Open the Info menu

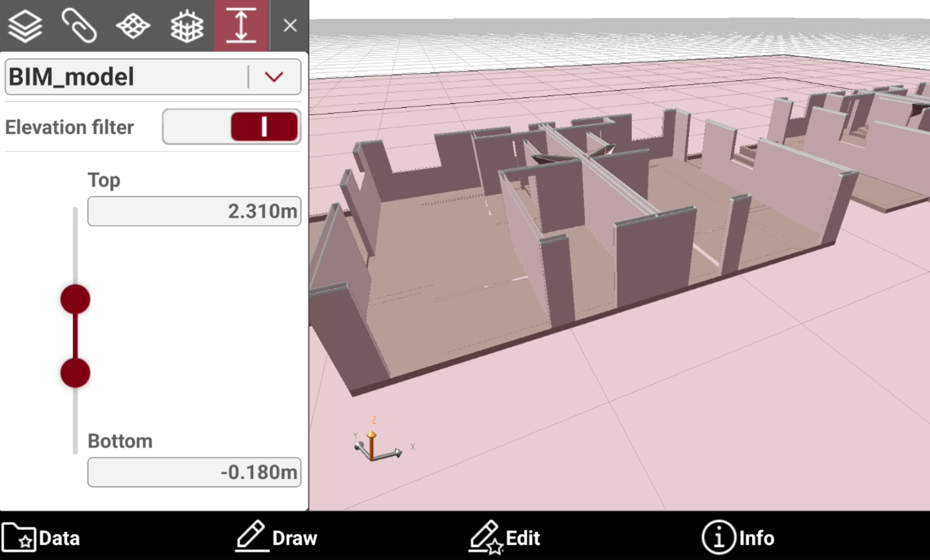click(738, 537)
